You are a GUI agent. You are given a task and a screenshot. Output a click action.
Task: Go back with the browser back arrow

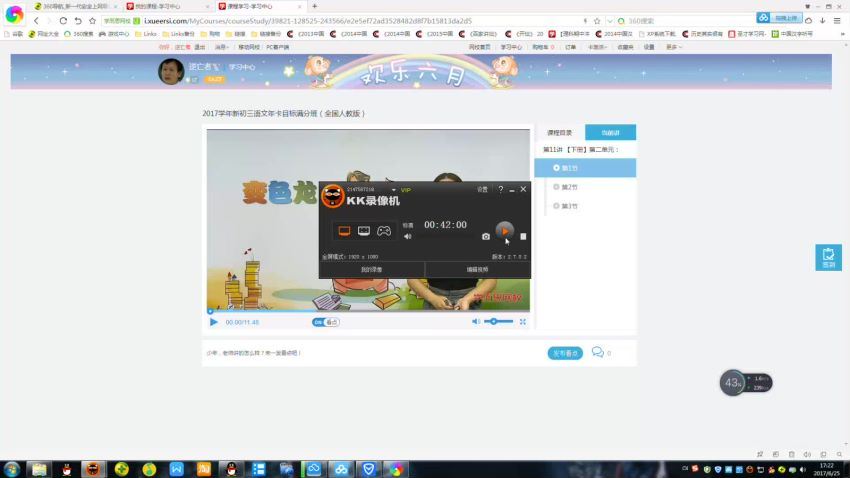click(x=36, y=21)
